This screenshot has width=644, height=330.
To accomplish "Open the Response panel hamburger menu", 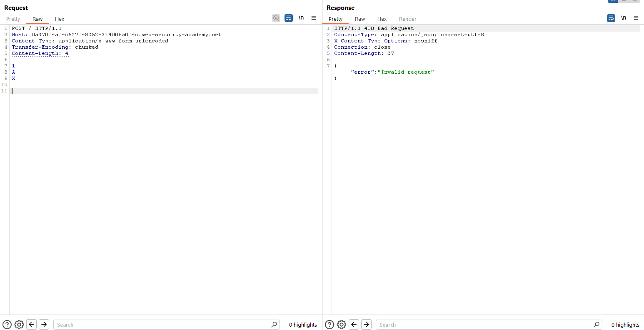I will click(636, 18).
